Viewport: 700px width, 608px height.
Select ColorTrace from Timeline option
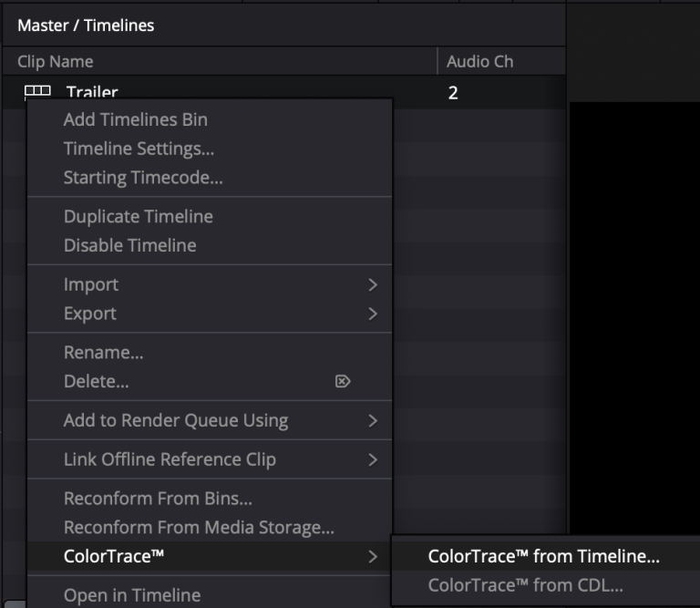546,557
